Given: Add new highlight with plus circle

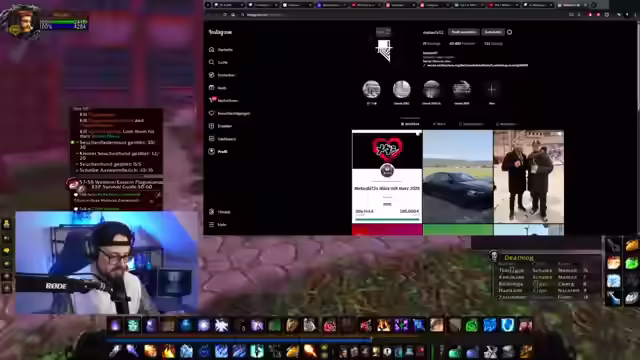Looking at the screenshot, I should tap(491, 89).
